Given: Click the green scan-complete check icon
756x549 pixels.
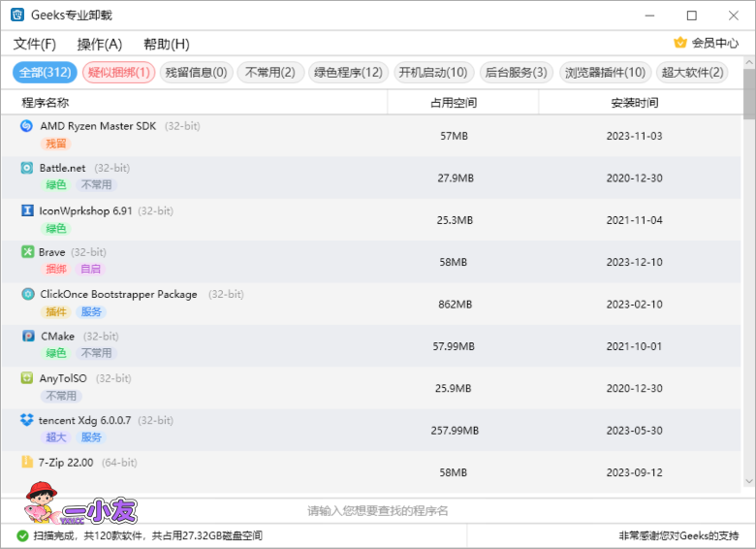Looking at the screenshot, I should (22, 535).
